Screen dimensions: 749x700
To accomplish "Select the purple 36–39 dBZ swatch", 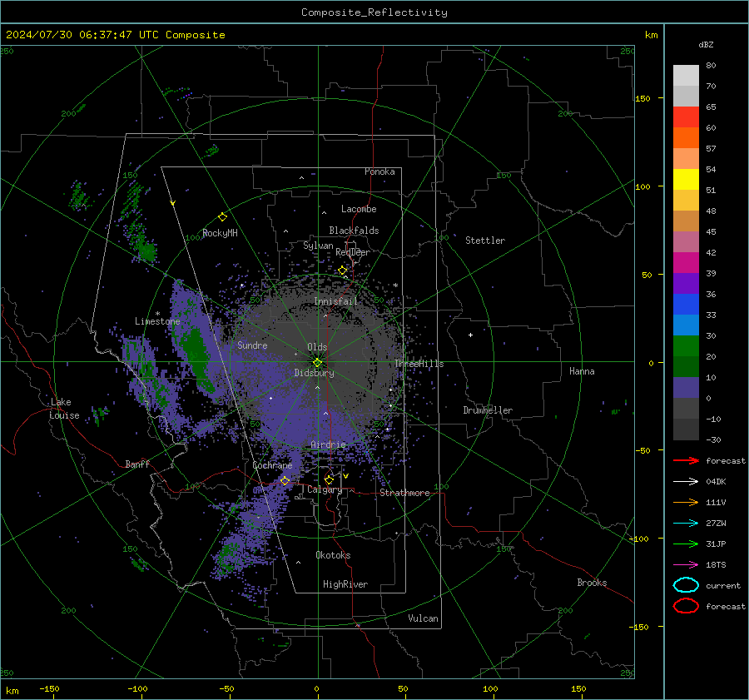I will 686,283.
